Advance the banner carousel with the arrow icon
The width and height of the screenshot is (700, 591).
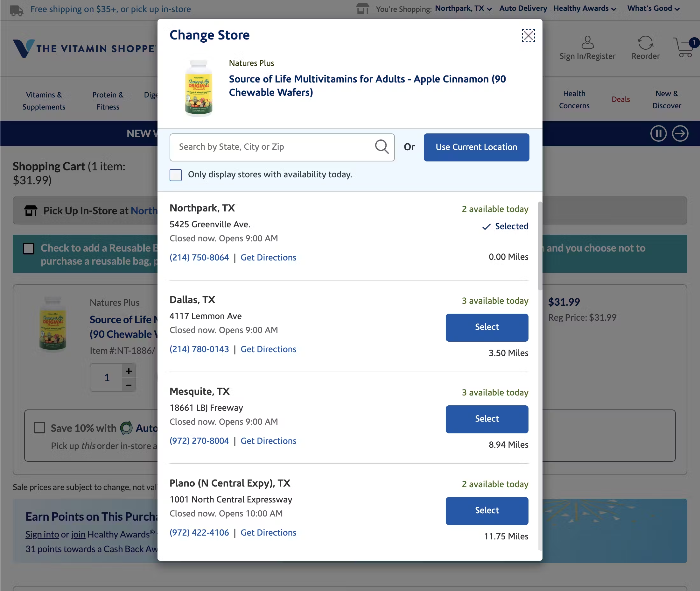pyautogui.click(x=680, y=133)
